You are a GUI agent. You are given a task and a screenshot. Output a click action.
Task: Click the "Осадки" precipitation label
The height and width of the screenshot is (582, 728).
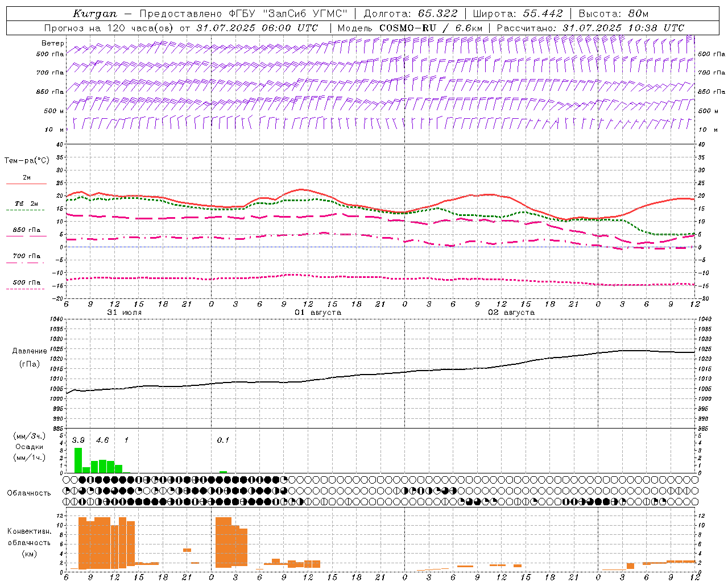[29, 447]
